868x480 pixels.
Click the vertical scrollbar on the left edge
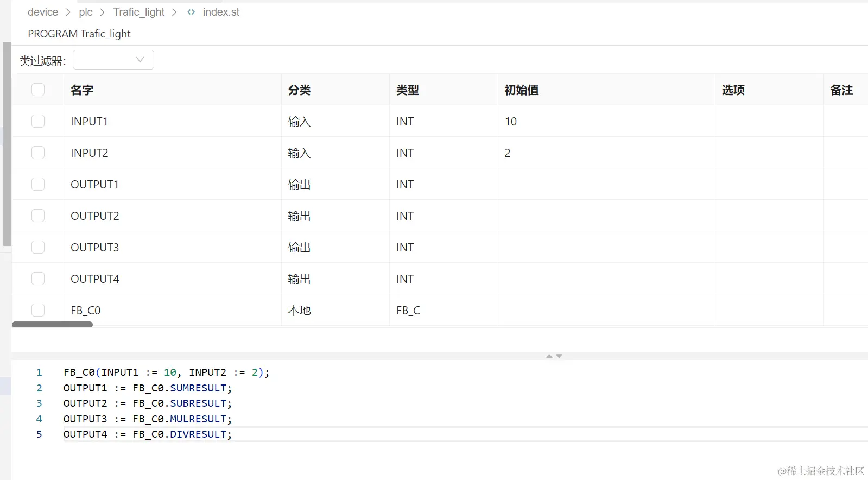7,144
